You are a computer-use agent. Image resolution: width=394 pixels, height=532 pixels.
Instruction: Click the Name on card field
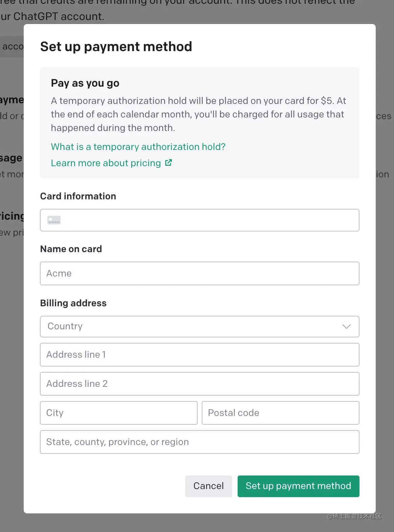199,273
